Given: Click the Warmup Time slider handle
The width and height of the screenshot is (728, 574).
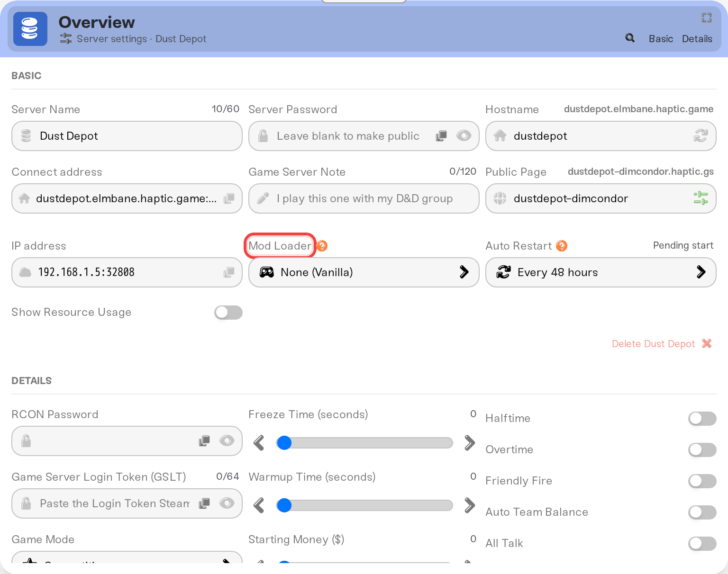Looking at the screenshot, I should (284, 505).
